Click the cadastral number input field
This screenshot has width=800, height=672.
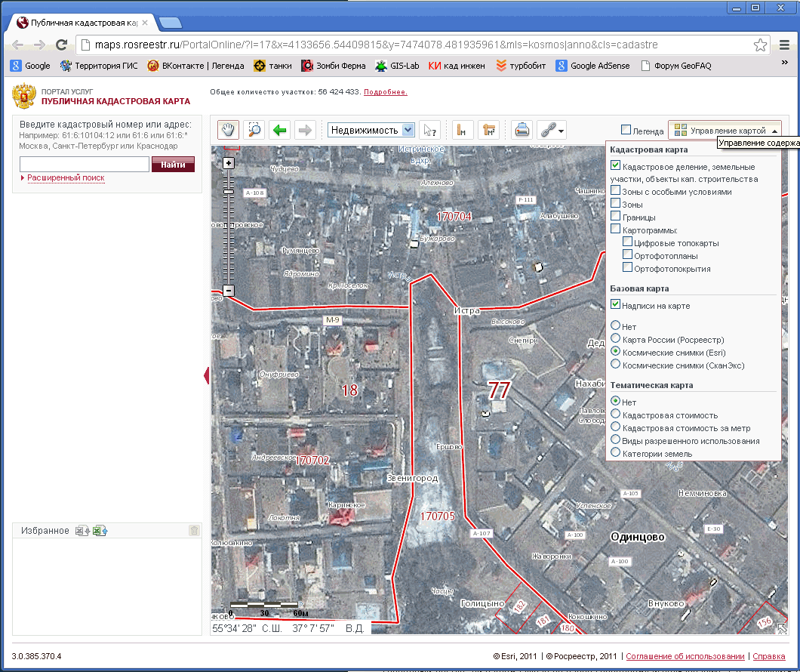point(85,165)
